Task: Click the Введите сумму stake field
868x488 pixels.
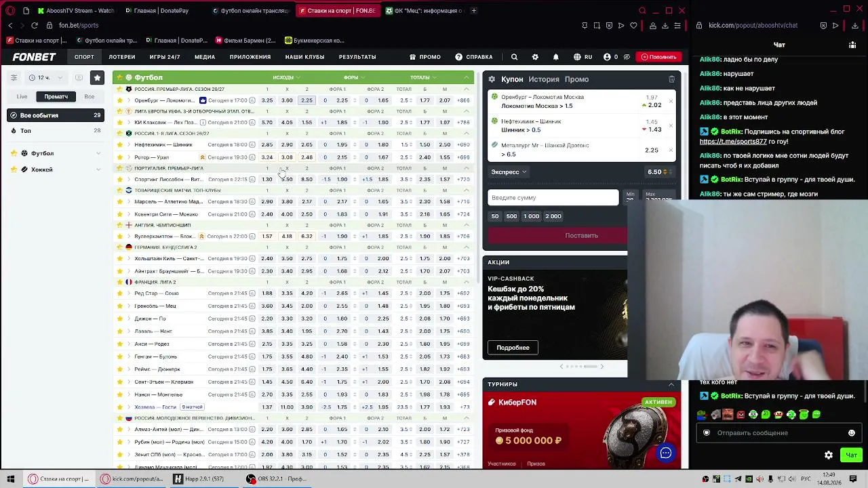Action: tap(553, 197)
